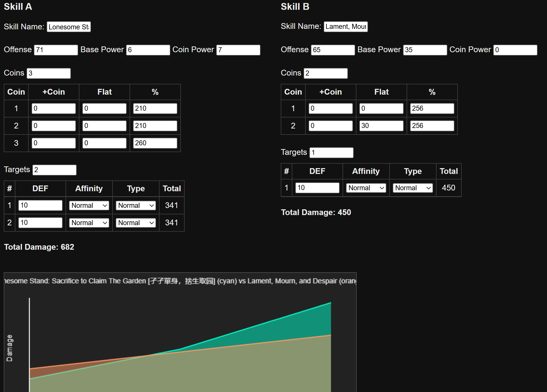Click Skill B coin 2 Flat field
This screenshot has height=392, width=547.
click(x=381, y=126)
